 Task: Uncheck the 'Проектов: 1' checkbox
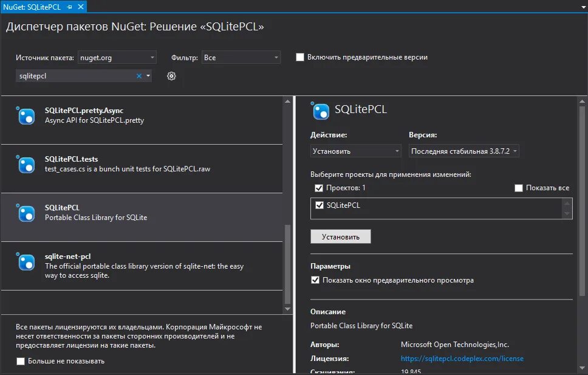click(319, 188)
